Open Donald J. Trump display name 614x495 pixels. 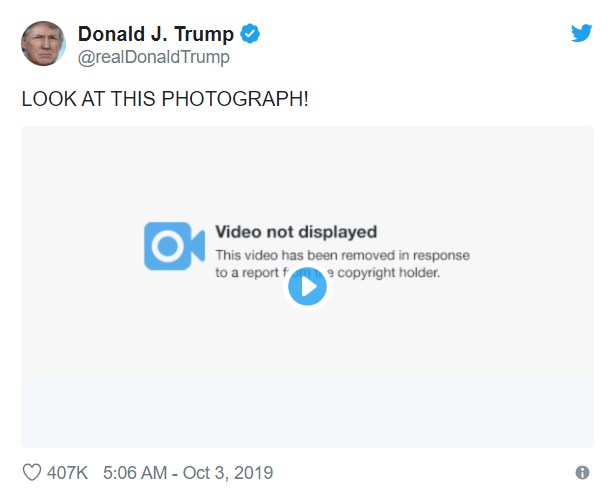pos(155,35)
